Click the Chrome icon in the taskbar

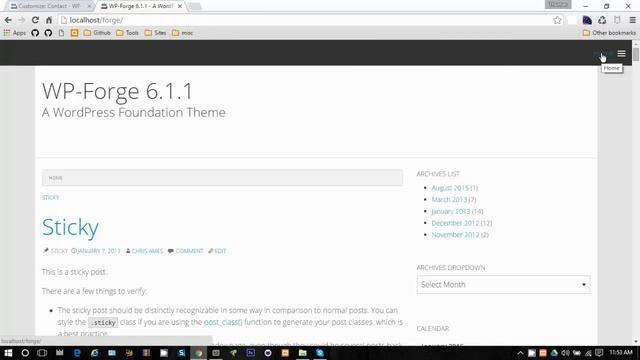pyautogui.click(x=199, y=353)
